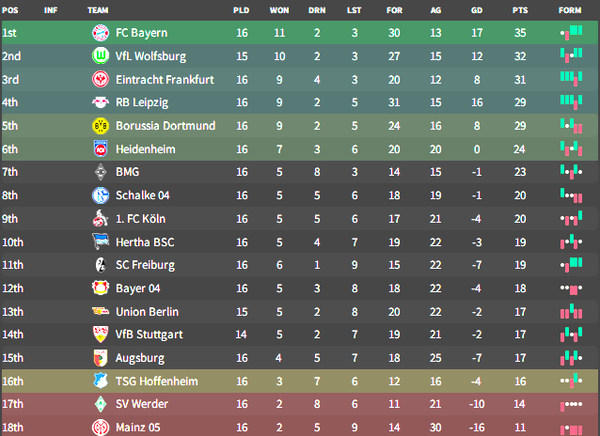The height and width of the screenshot is (436, 600).
Task: Click the Eintracht Frankfurt crest icon
Action: click(x=100, y=79)
